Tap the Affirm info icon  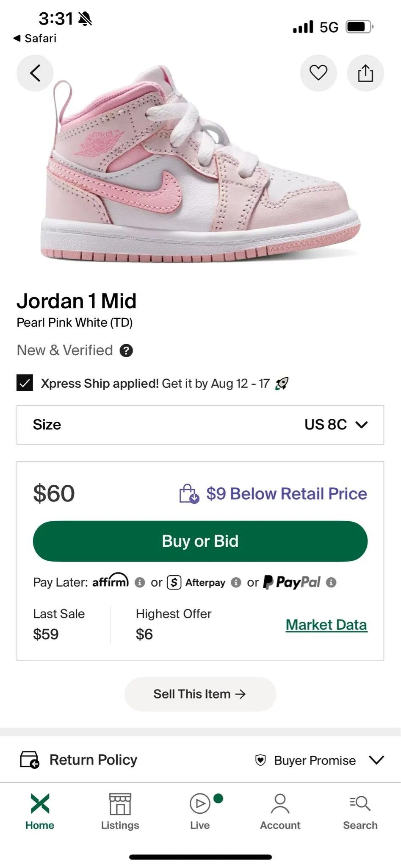point(140,582)
